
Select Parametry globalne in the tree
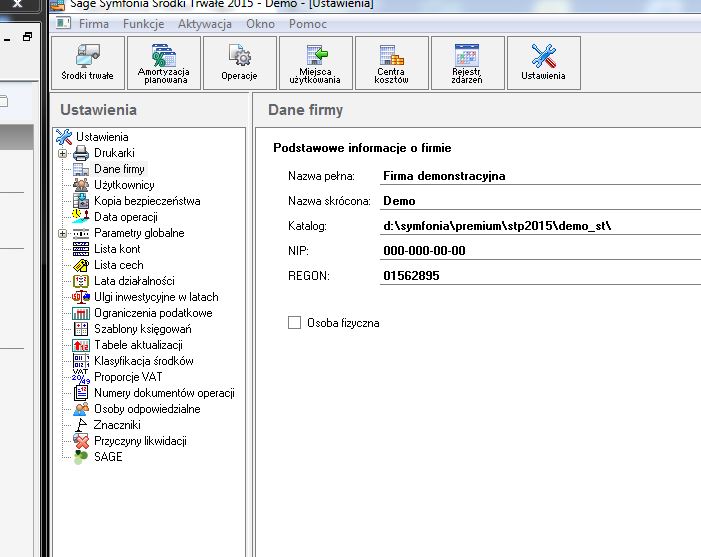tap(139, 233)
